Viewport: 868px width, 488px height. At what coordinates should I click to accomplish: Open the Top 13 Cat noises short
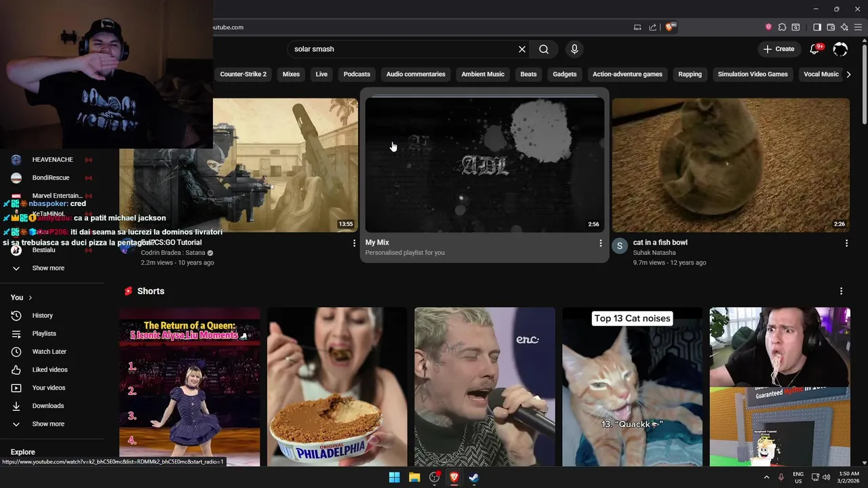632,387
